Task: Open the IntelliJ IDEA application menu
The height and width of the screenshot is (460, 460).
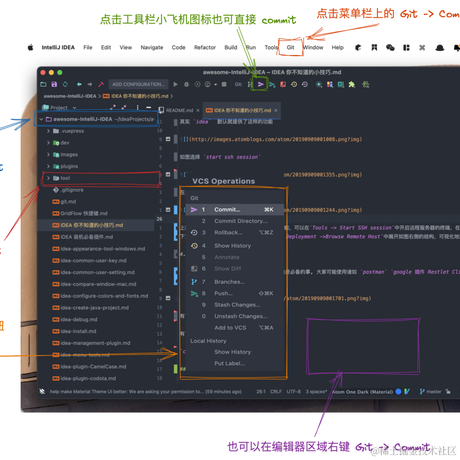Action: tap(58, 47)
